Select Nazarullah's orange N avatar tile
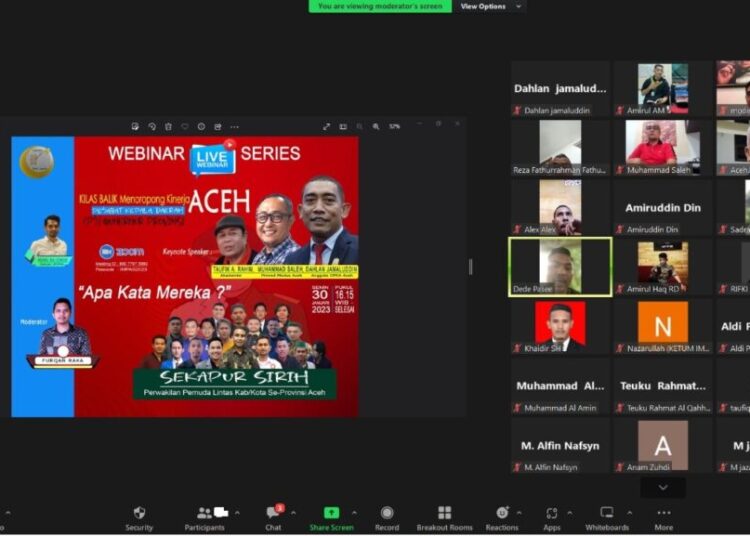 [x=663, y=327]
